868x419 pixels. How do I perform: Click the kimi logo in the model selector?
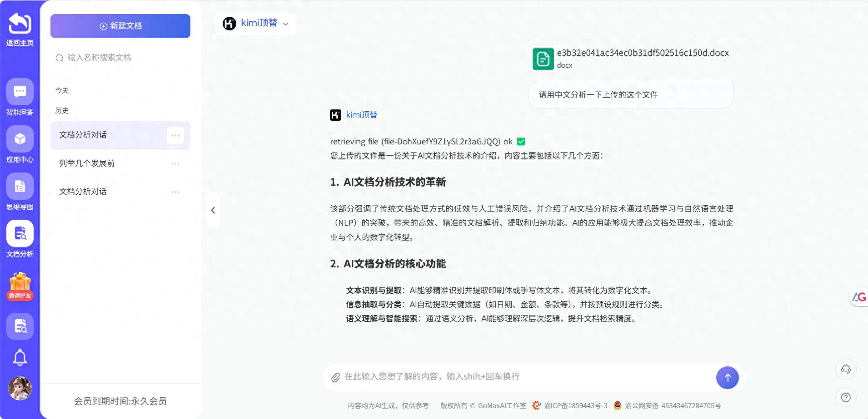229,23
